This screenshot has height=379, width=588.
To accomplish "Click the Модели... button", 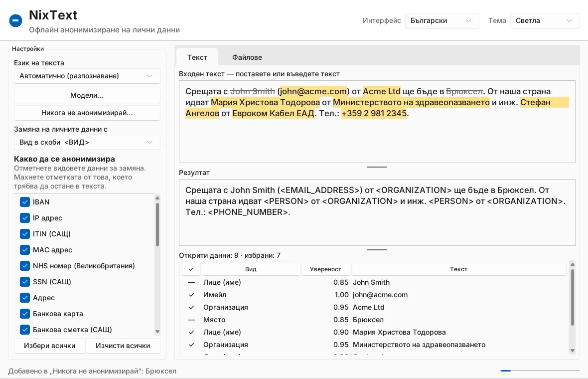I will pyautogui.click(x=87, y=95).
